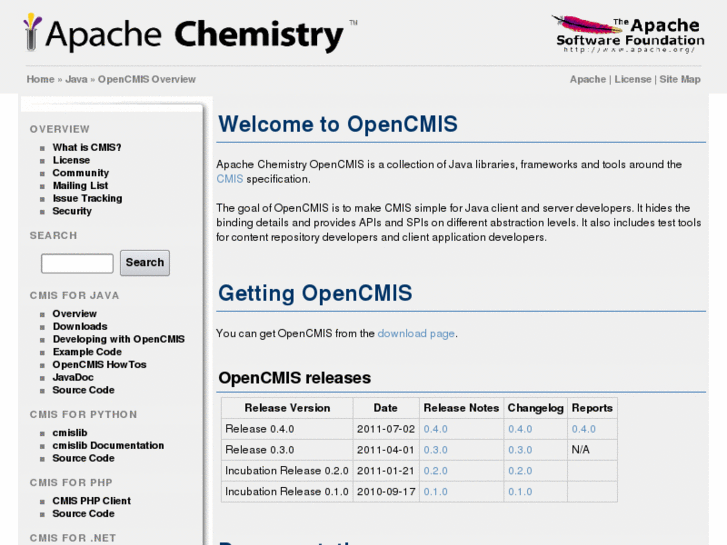This screenshot has height=545, width=727.
Task: Open License under Overview sidebar
Action: [71, 160]
